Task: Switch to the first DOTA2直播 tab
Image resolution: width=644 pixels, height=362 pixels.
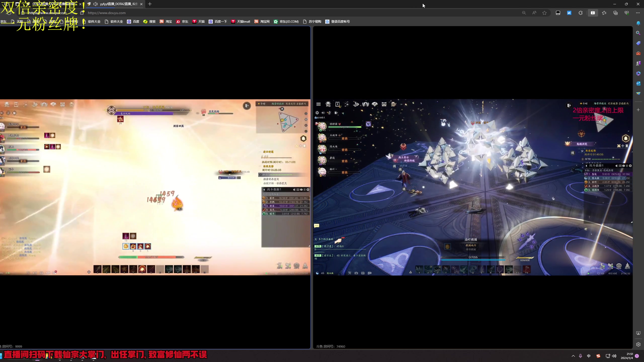Action: [54, 4]
